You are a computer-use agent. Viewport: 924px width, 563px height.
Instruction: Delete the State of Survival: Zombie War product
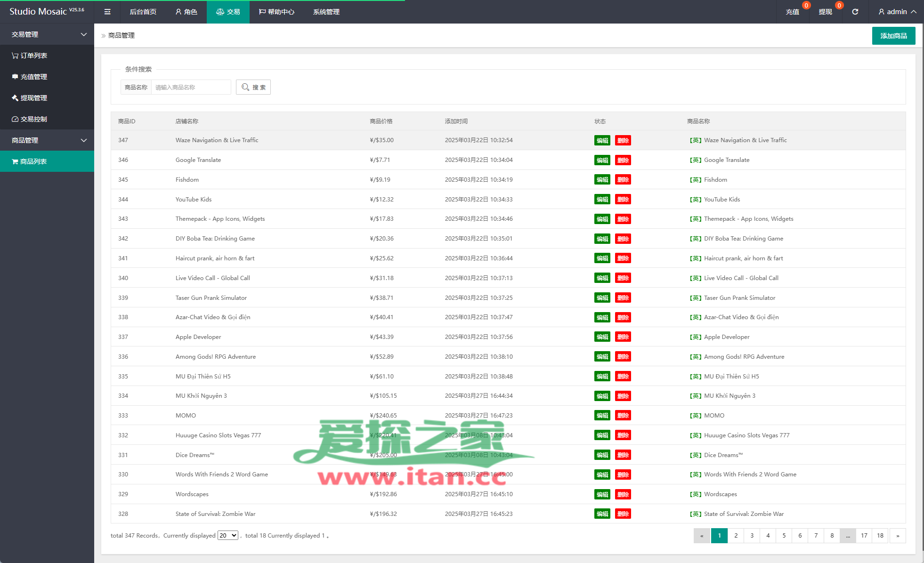pos(623,514)
